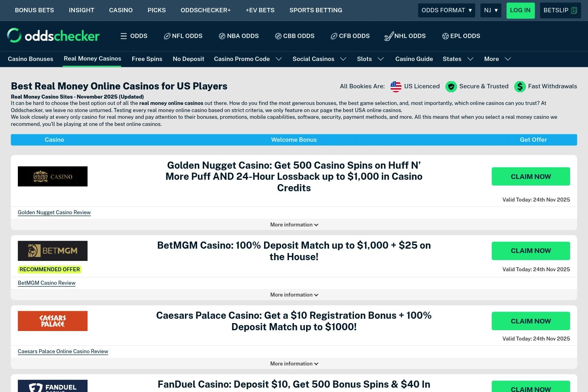
Task: Click the NFL ODDS football icon
Action: (x=167, y=36)
